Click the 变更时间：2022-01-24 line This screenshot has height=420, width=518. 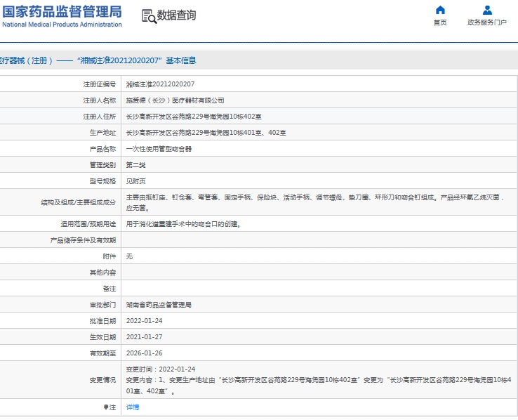161,369
